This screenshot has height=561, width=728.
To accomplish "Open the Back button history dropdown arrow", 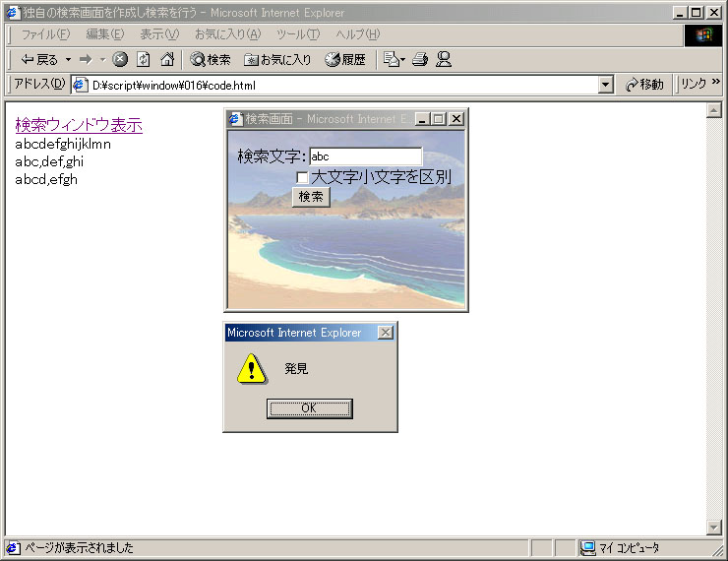I will click(x=68, y=59).
